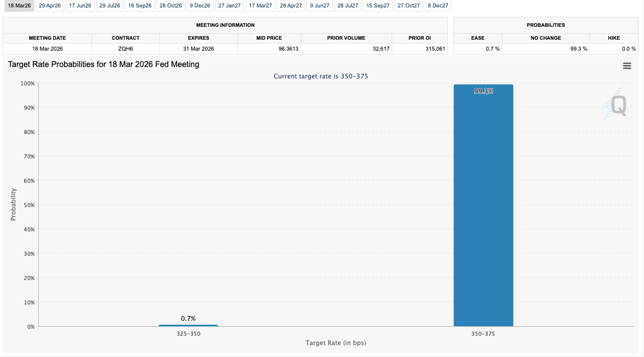644x357 pixels.
Task: Click the ZQH6 contract cell
Action: [125, 48]
